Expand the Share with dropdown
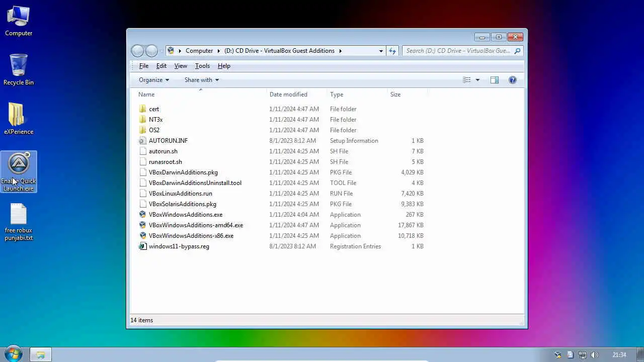This screenshot has height=362, width=644. pyautogui.click(x=202, y=80)
